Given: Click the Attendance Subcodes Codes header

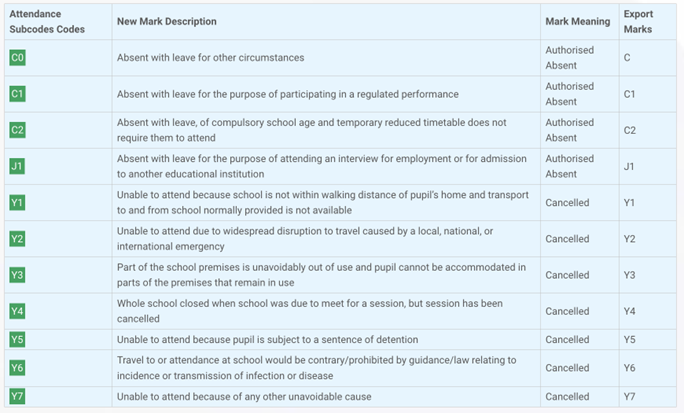Looking at the screenshot, I should (47, 22).
